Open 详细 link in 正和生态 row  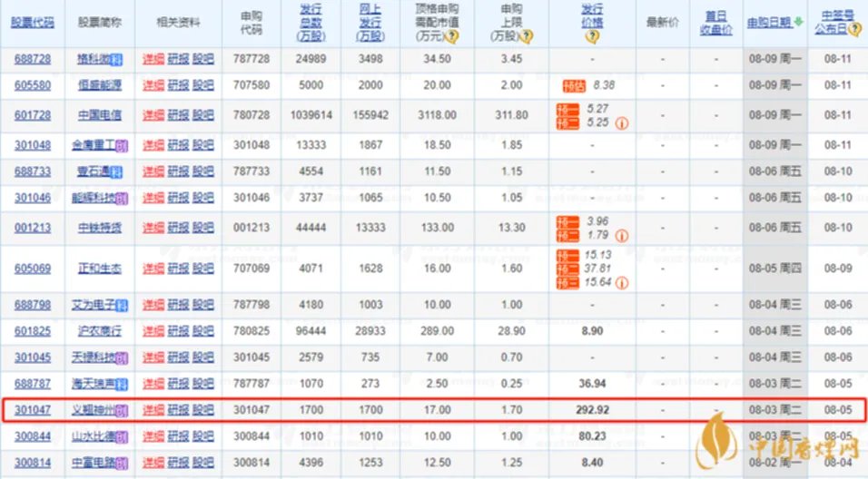[x=153, y=269]
